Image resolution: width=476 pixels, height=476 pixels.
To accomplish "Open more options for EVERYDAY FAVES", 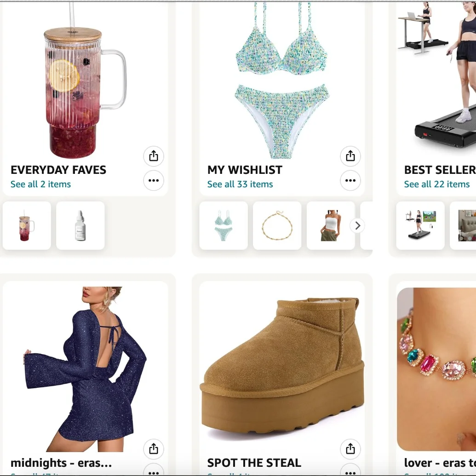I will pyautogui.click(x=154, y=181).
